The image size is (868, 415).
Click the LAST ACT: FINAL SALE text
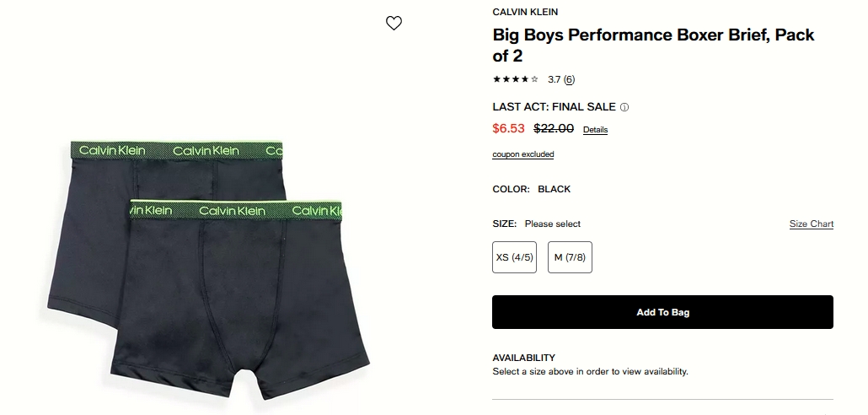pyautogui.click(x=555, y=107)
